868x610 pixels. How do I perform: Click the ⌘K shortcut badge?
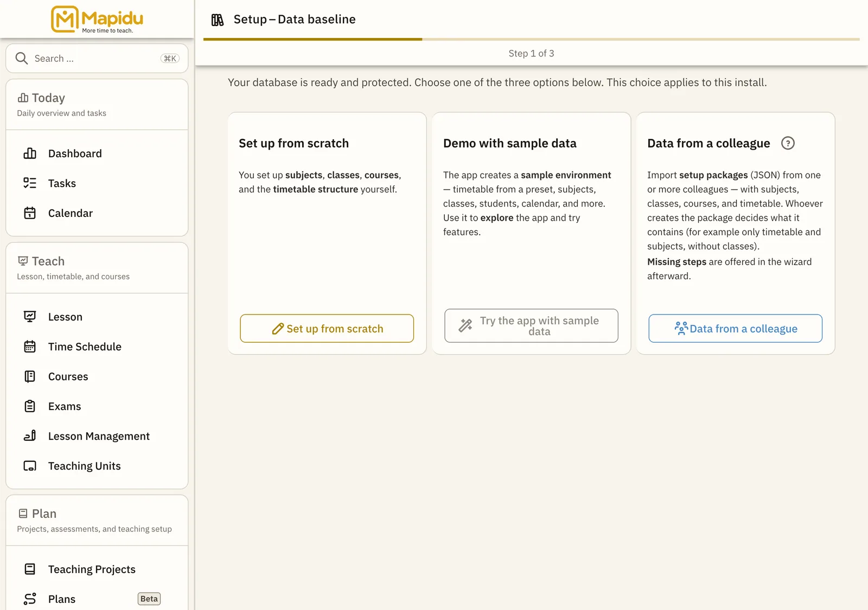pyautogui.click(x=170, y=59)
